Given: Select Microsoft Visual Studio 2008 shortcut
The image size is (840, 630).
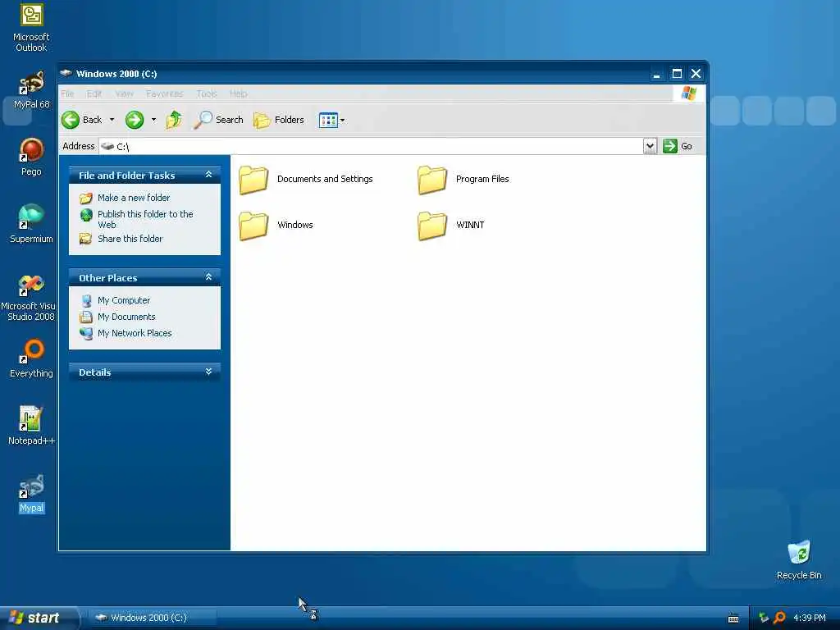Looking at the screenshot, I should [x=28, y=298].
